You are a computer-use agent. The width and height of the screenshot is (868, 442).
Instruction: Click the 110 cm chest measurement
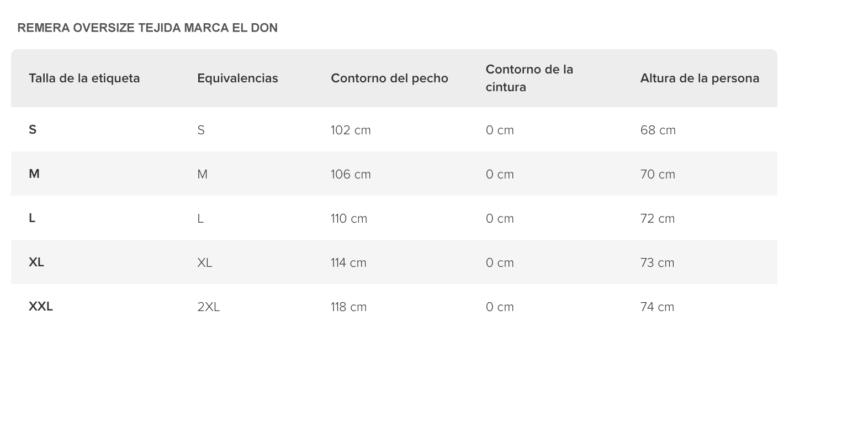click(x=349, y=219)
